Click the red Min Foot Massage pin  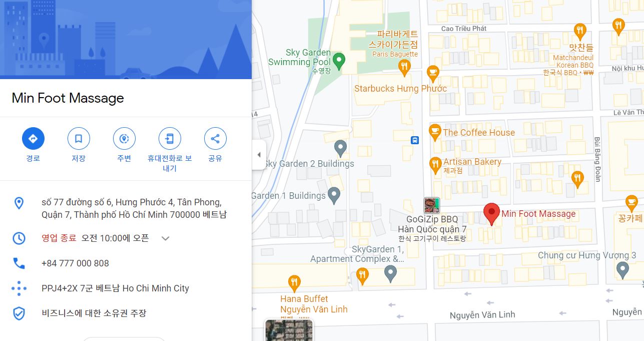[x=491, y=214]
